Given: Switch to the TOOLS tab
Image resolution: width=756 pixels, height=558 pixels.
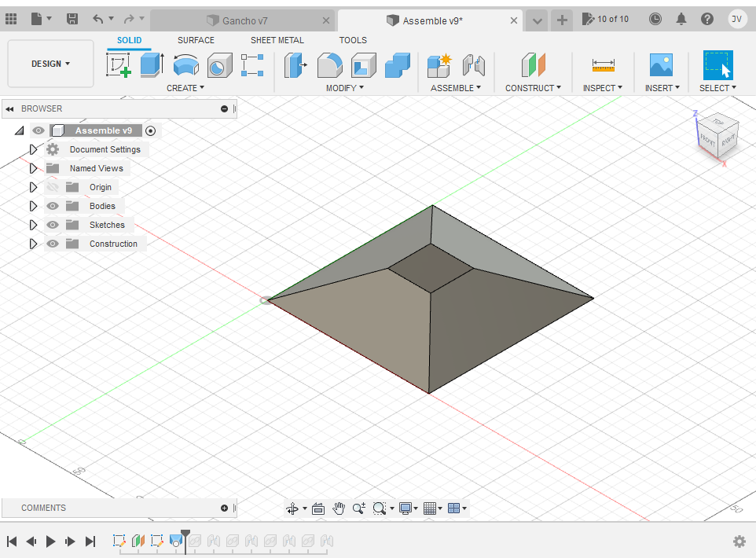Looking at the screenshot, I should click(x=353, y=41).
